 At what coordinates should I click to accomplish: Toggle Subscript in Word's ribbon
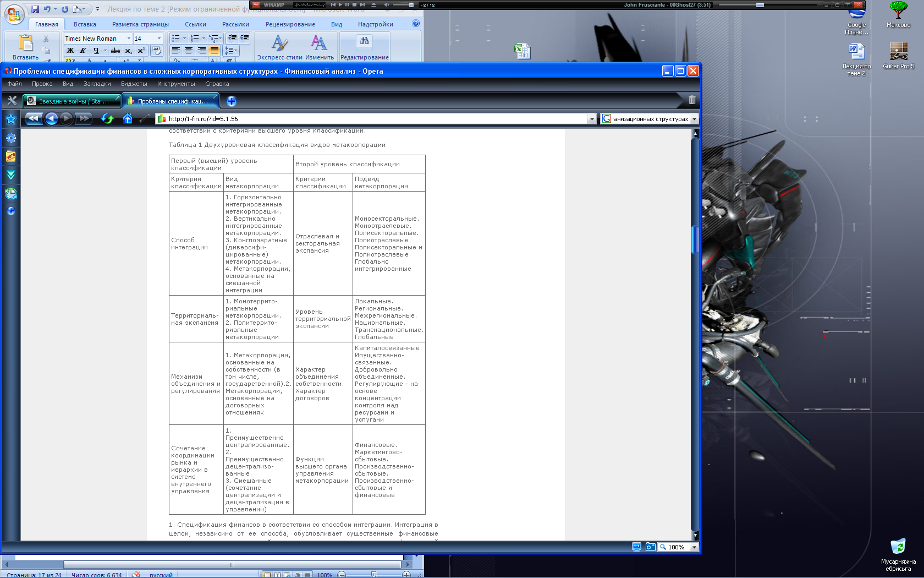pyautogui.click(x=128, y=50)
